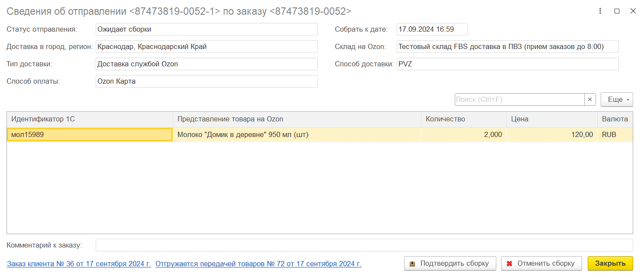
Task: Clear the search field with X
Action: (590, 100)
